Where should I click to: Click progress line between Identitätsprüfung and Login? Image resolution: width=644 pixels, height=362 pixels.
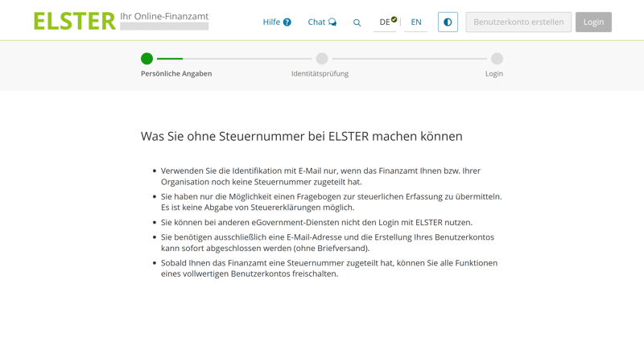pyautogui.click(x=409, y=59)
